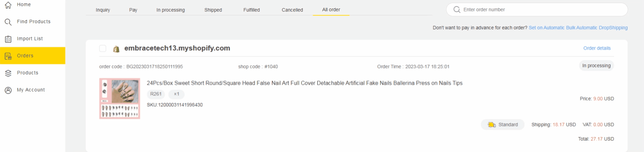644x152 pixels.
Task: Click the search magnifier icon
Action: [x=457, y=10]
